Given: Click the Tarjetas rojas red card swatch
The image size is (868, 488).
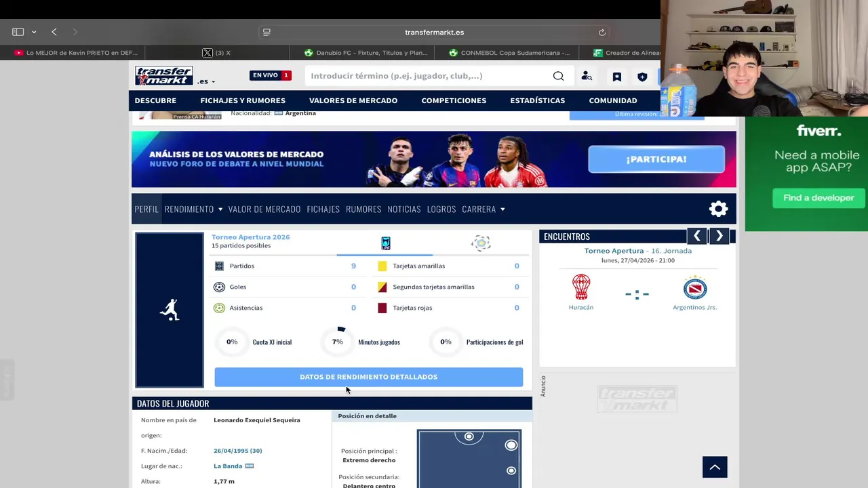Looking at the screenshot, I should click(382, 308).
